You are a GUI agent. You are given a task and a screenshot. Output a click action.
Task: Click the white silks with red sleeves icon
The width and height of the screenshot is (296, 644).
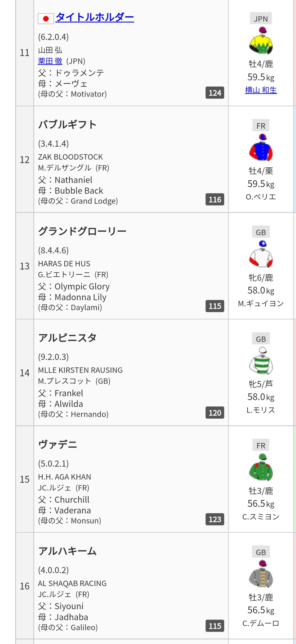point(261,254)
